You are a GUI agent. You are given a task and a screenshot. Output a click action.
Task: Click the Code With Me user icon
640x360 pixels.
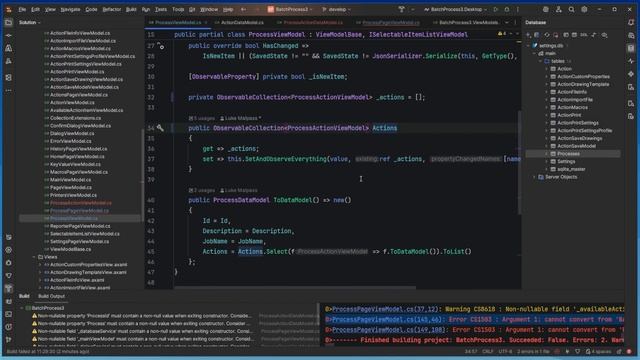pos(558,9)
